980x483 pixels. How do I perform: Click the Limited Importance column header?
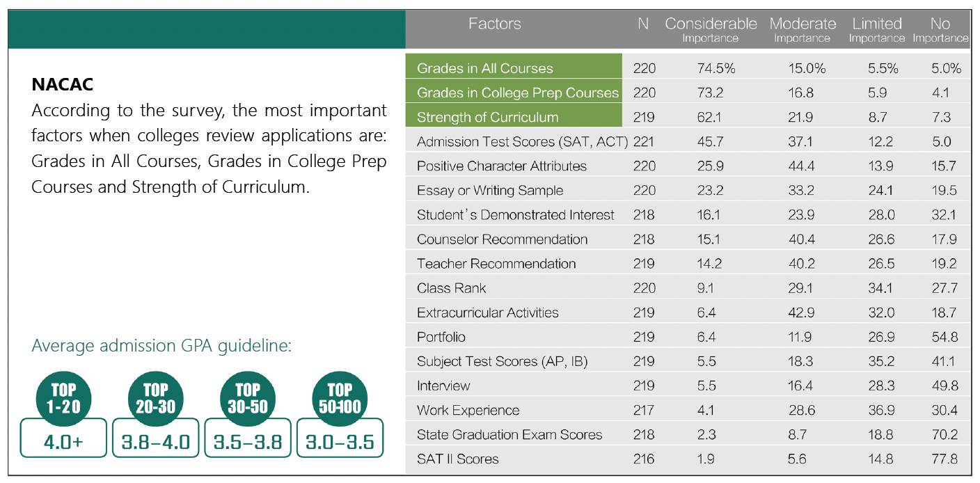pos(876,30)
